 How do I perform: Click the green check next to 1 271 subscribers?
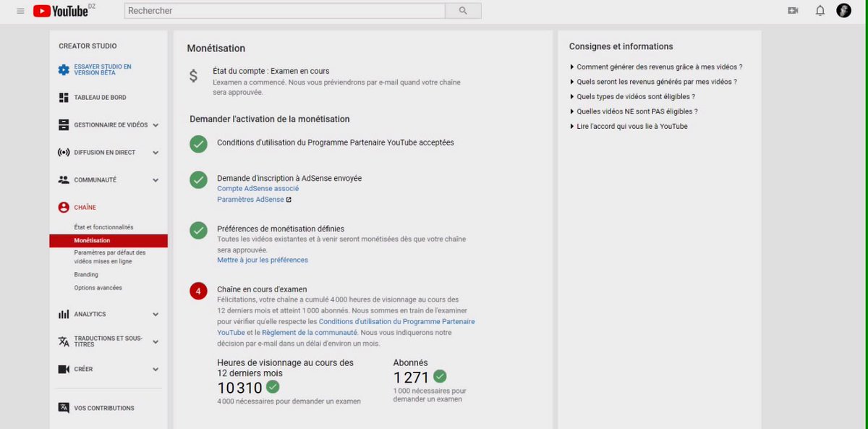tap(440, 376)
